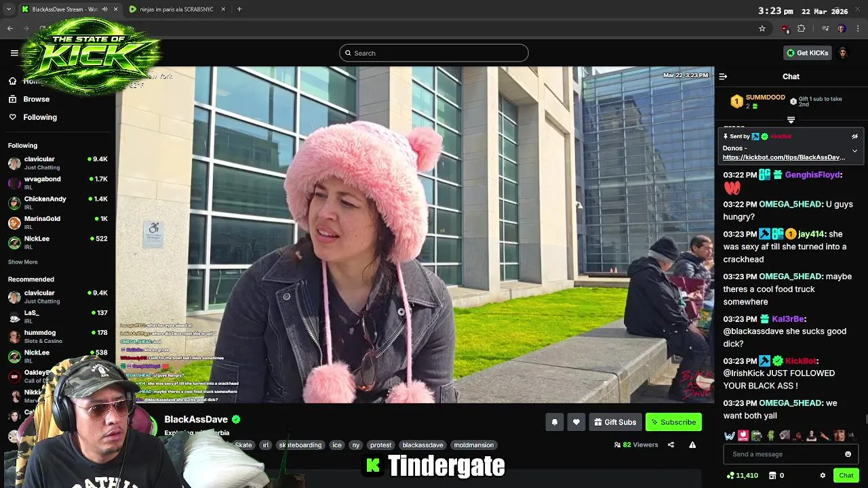
Task: Open the channel shop icon
Action: 772,475
